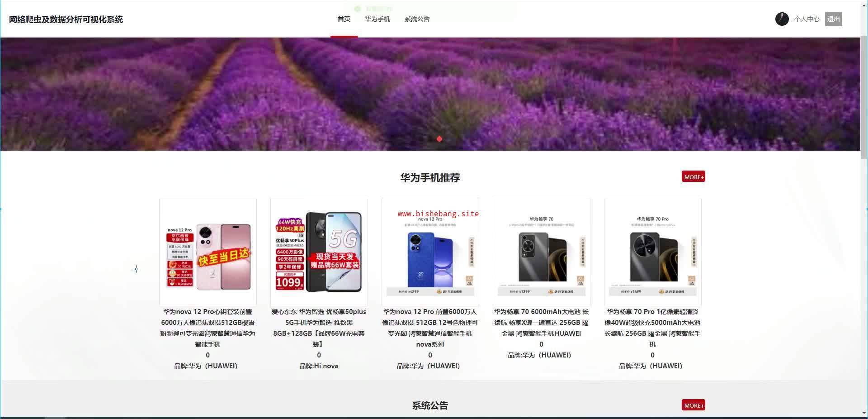The height and width of the screenshot is (419, 868).
Task: Click title 华为nova 12 Pro 前置6000万人
Action: pos(430,328)
